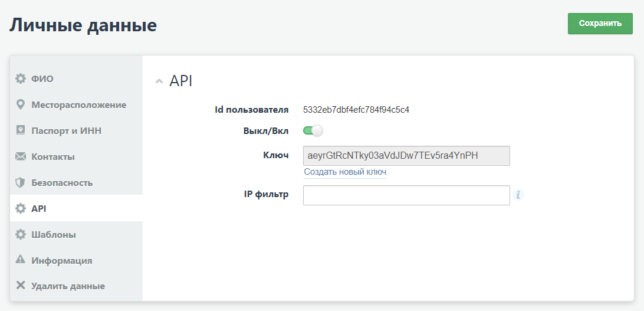Click into the IP фильтр field
The width and height of the screenshot is (644, 311).
coord(406,195)
